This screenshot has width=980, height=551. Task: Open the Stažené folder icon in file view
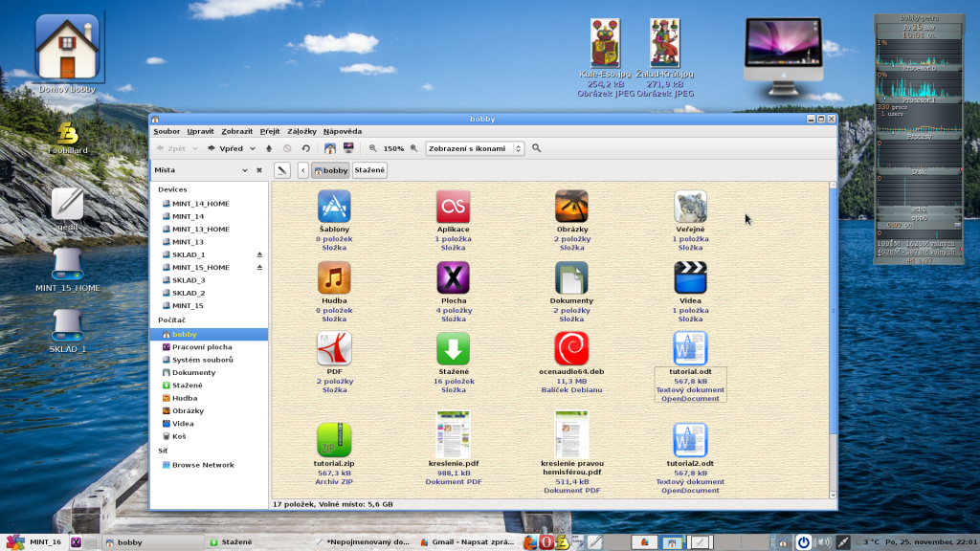453,348
